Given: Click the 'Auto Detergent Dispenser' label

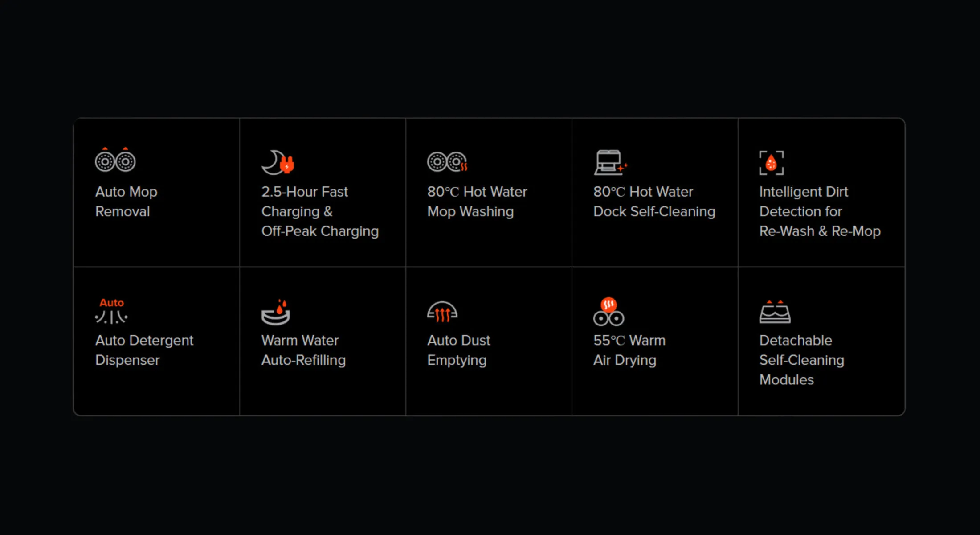Looking at the screenshot, I should tap(144, 350).
